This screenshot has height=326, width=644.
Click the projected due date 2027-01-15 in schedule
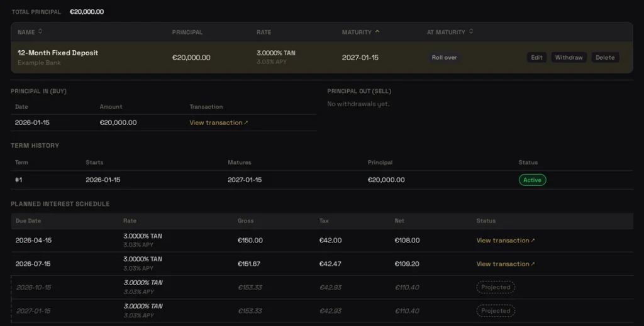click(33, 311)
